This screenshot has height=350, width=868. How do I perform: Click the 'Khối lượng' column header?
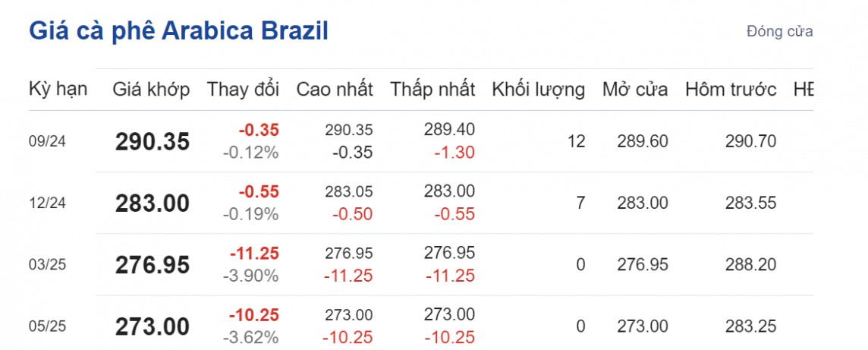coord(538,90)
